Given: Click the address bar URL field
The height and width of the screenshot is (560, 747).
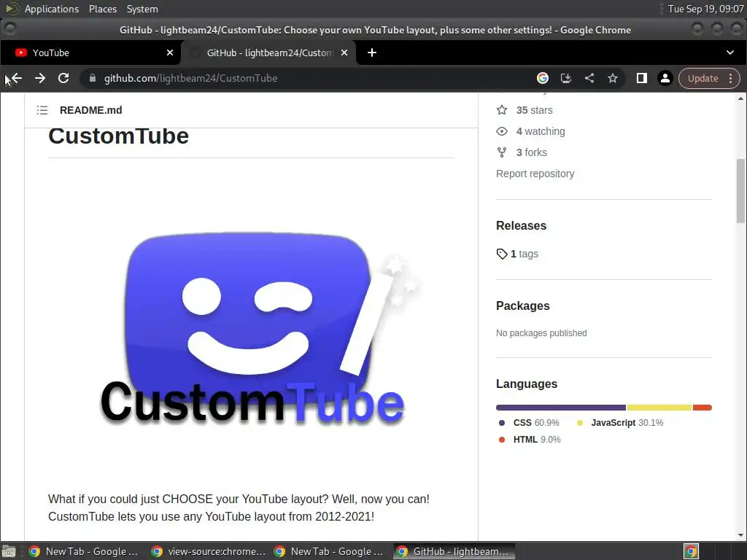Looking at the screenshot, I should coord(305,78).
